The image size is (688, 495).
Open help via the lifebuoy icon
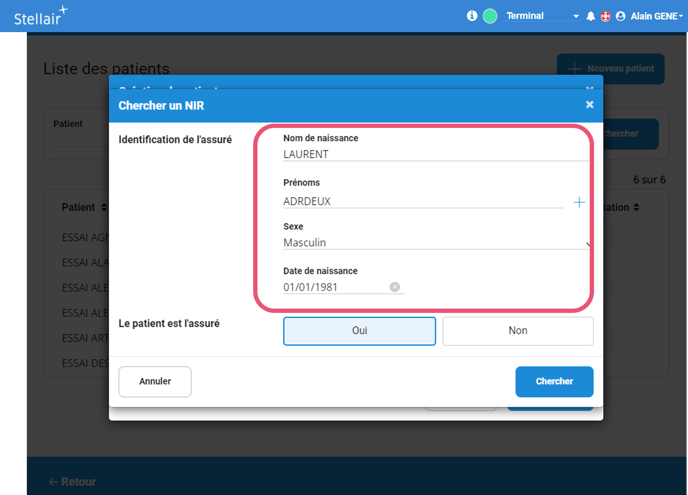(x=605, y=16)
